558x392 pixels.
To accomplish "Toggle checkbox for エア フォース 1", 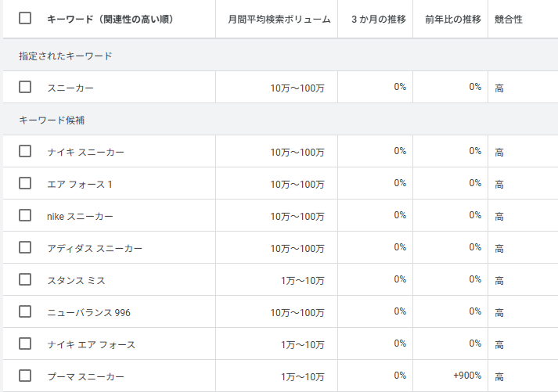I will pos(25,183).
